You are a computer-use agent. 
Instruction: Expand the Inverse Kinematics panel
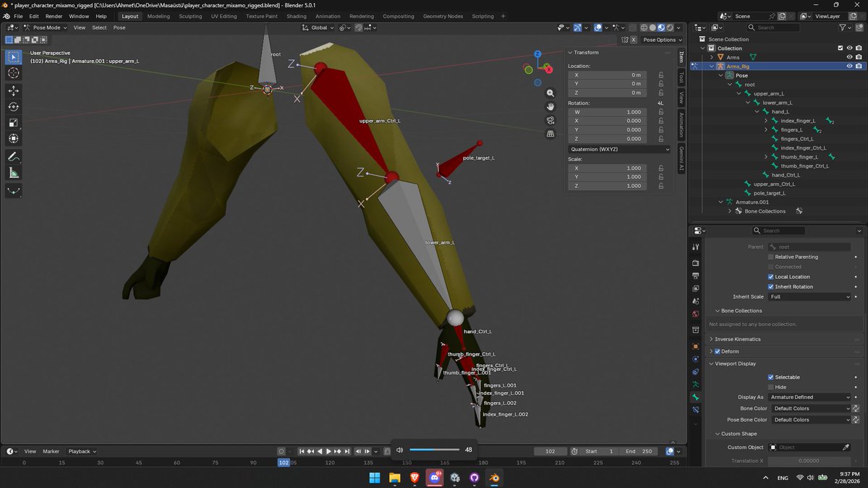click(x=737, y=339)
